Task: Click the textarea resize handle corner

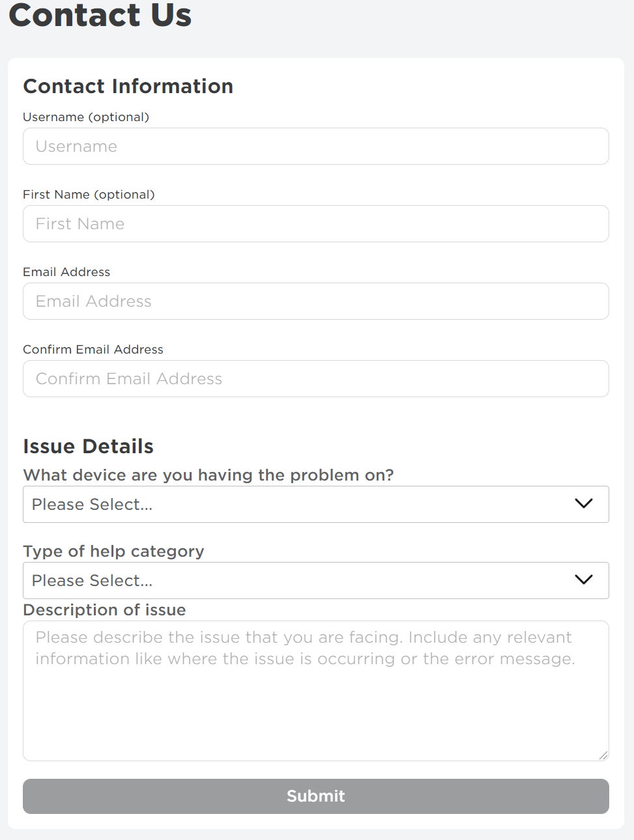Action: click(x=603, y=755)
